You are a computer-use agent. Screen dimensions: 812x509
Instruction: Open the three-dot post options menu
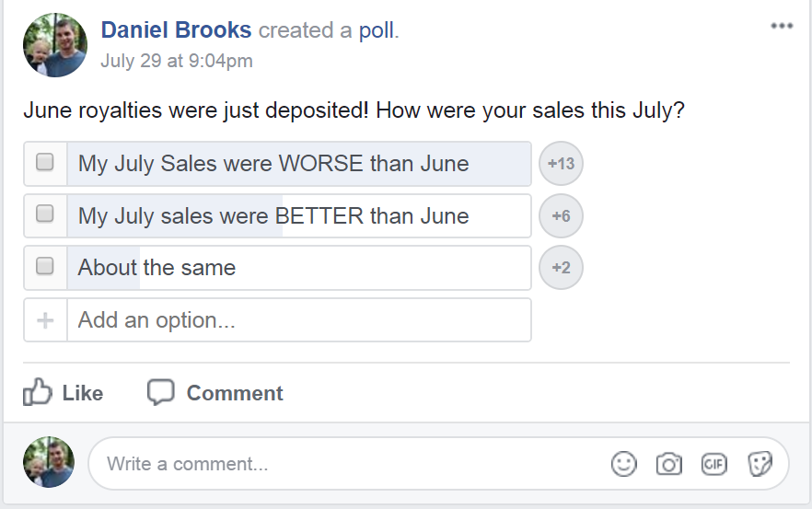click(x=782, y=26)
